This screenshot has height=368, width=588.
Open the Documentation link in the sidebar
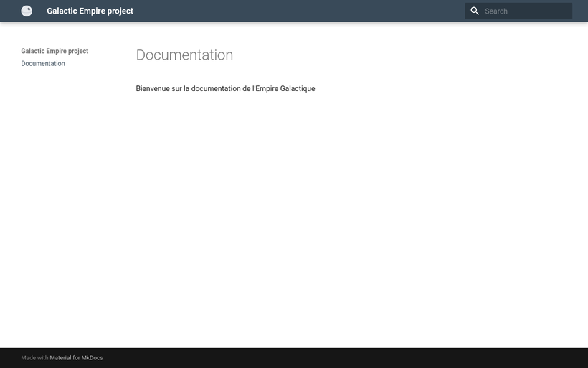(43, 64)
